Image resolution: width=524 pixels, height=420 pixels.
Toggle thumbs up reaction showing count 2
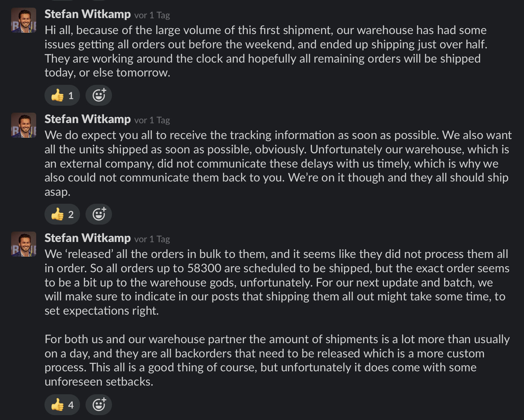(62, 214)
